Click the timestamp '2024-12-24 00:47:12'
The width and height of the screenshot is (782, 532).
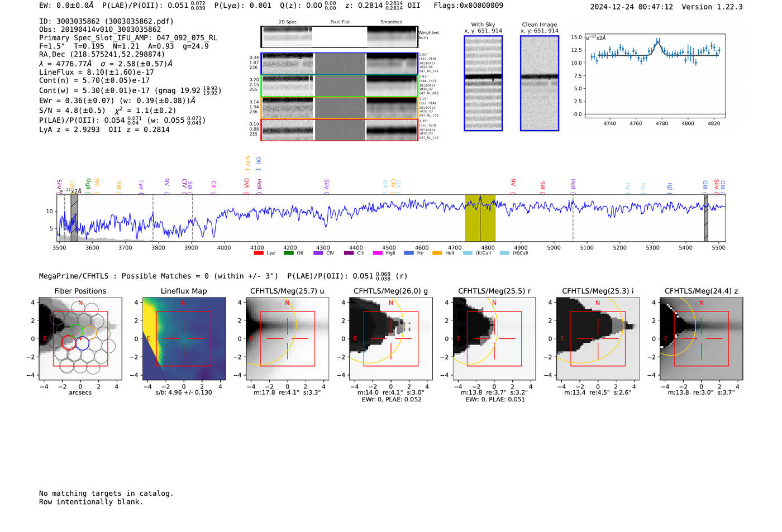pos(632,7)
